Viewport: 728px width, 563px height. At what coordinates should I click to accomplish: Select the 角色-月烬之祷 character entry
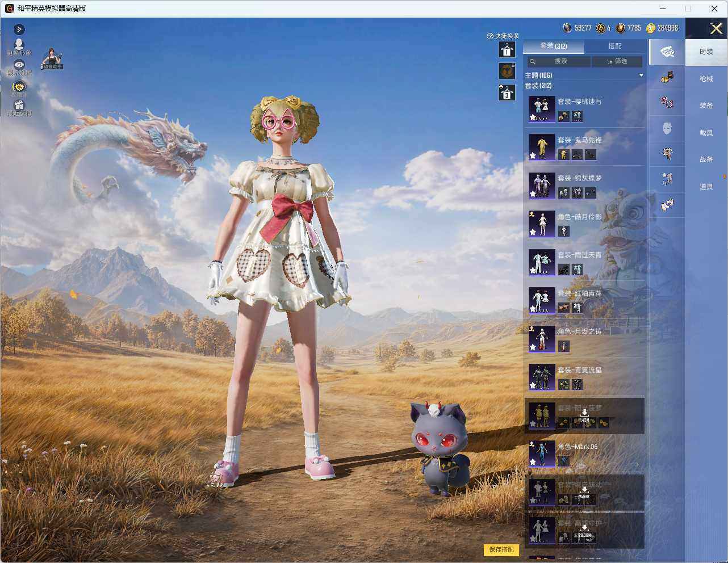coord(584,339)
